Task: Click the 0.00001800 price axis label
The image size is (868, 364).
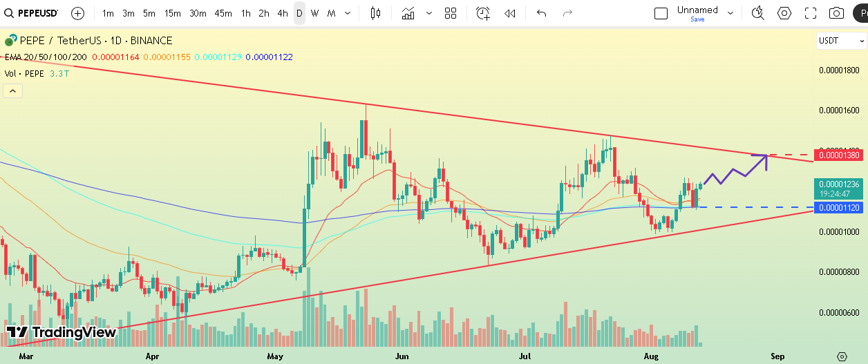Action: tap(839, 70)
